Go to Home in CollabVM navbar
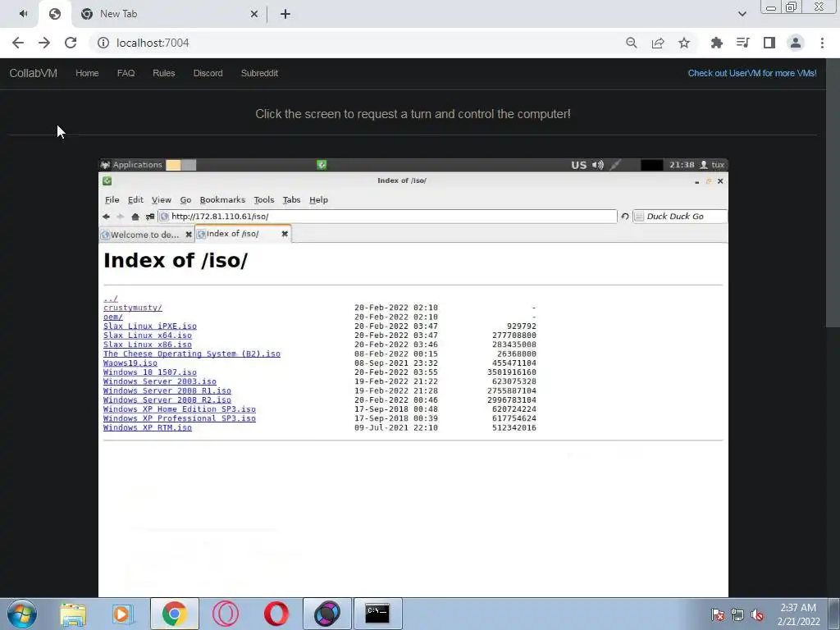Image resolution: width=840 pixels, height=630 pixels. pyautogui.click(x=87, y=73)
